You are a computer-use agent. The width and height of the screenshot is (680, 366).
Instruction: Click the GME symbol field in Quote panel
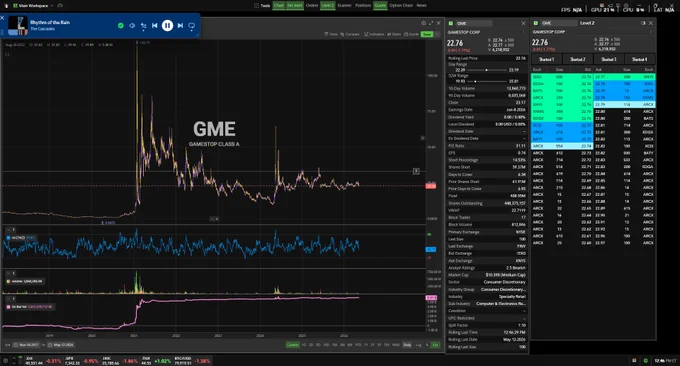(x=473, y=23)
